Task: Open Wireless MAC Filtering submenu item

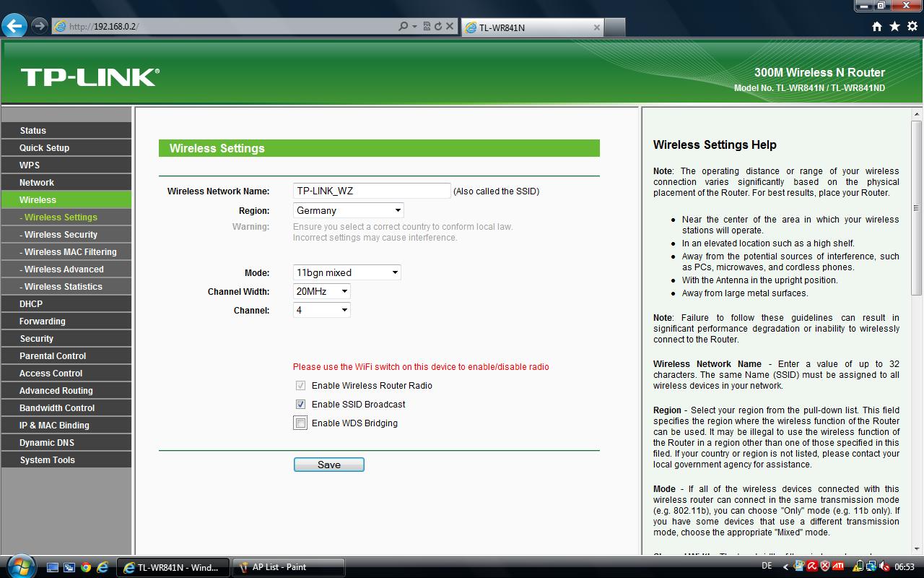Action: coord(66,251)
